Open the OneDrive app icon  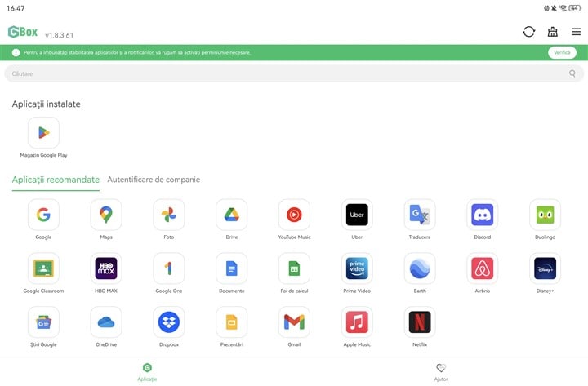(106, 322)
